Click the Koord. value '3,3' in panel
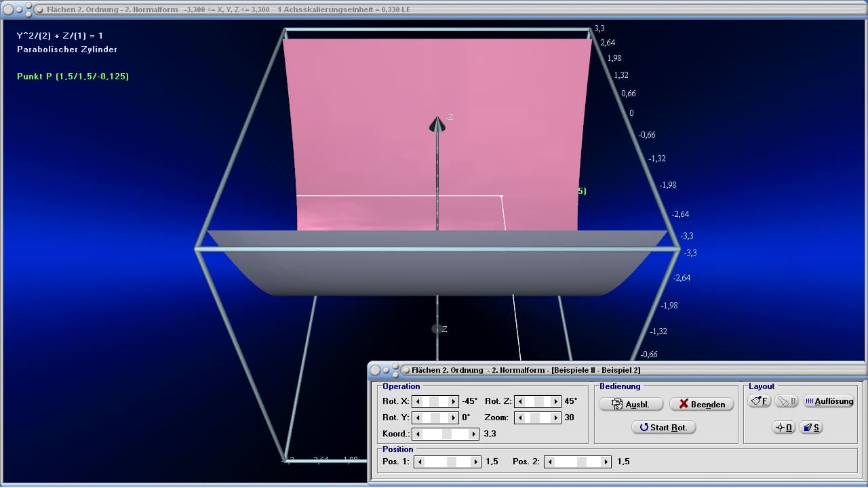The image size is (868, 488). (x=490, y=434)
